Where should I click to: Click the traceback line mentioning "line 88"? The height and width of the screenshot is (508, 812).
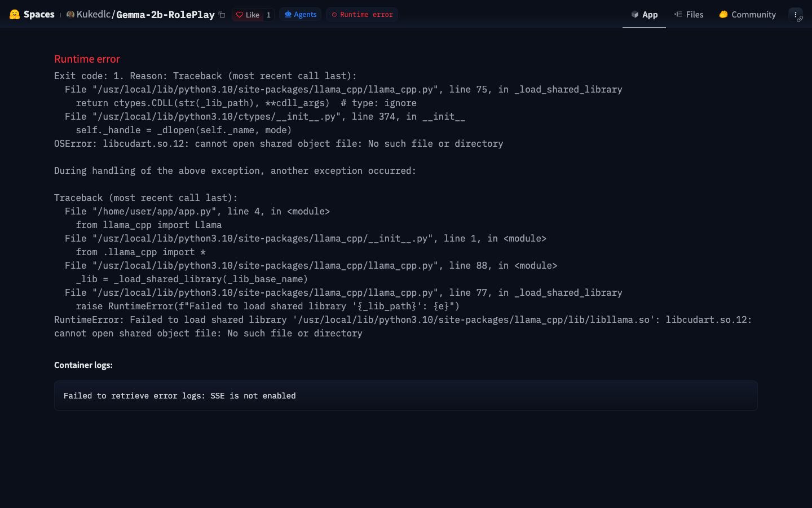311,266
